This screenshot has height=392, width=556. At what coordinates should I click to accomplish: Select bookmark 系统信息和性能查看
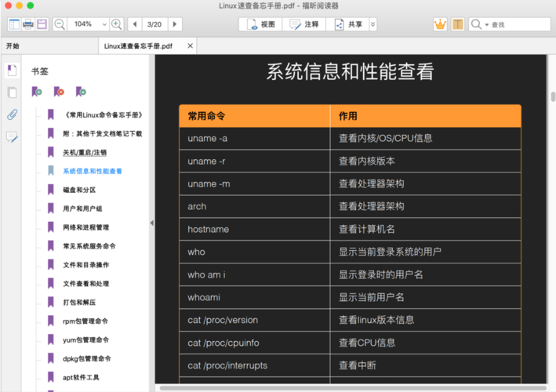[93, 171]
